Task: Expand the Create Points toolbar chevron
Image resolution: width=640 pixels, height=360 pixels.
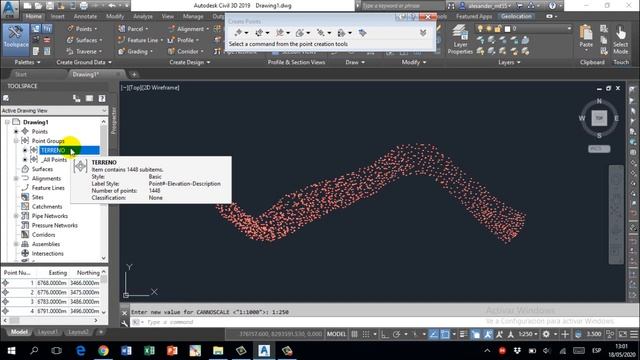Action: tap(423, 33)
